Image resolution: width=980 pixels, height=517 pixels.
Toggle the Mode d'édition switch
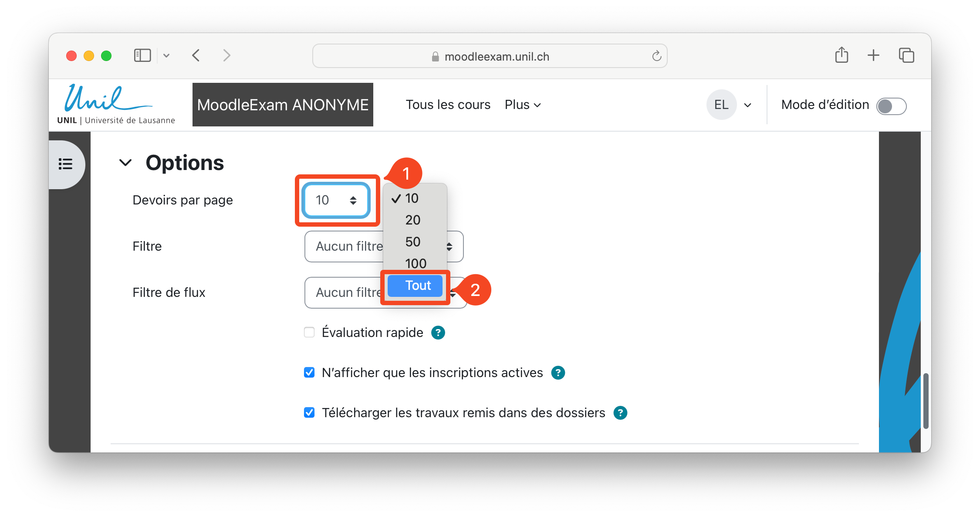pyautogui.click(x=891, y=106)
